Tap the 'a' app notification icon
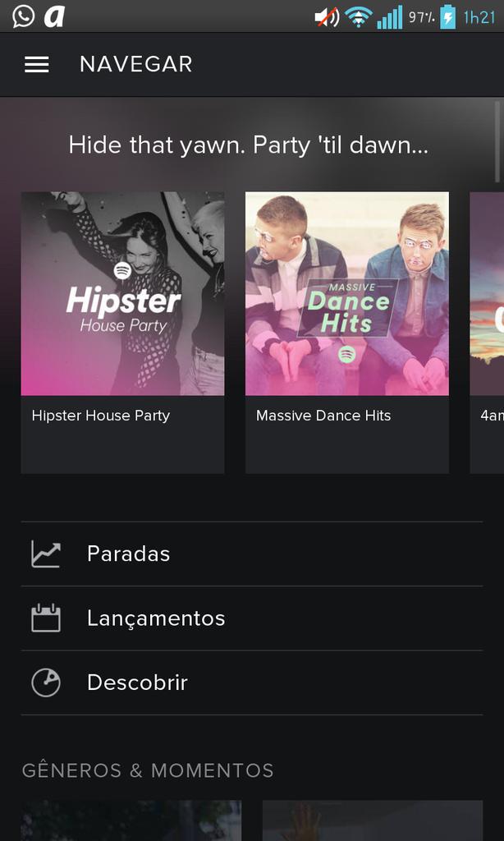Image resolution: width=504 pixels, height=841 pixels. coord(54,16)
